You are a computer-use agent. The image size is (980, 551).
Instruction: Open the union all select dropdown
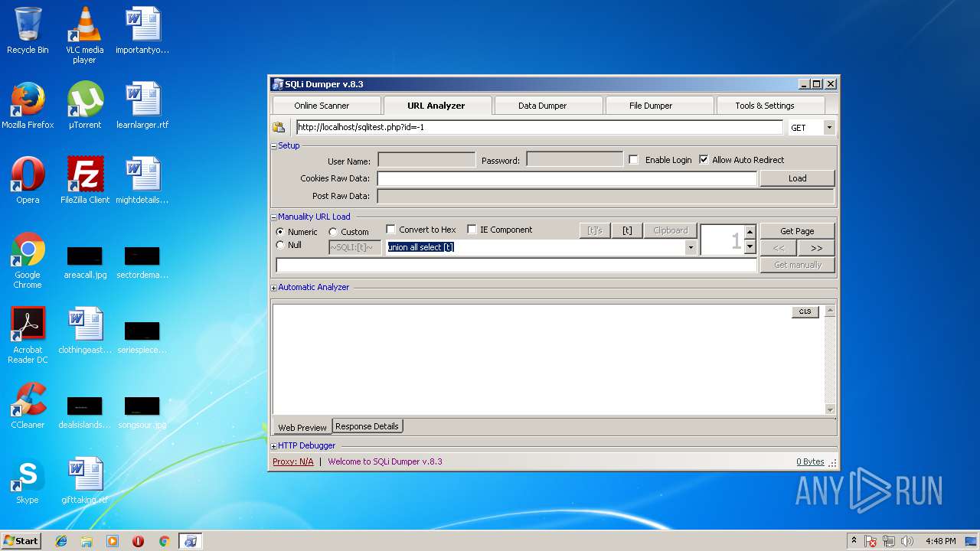691,247
